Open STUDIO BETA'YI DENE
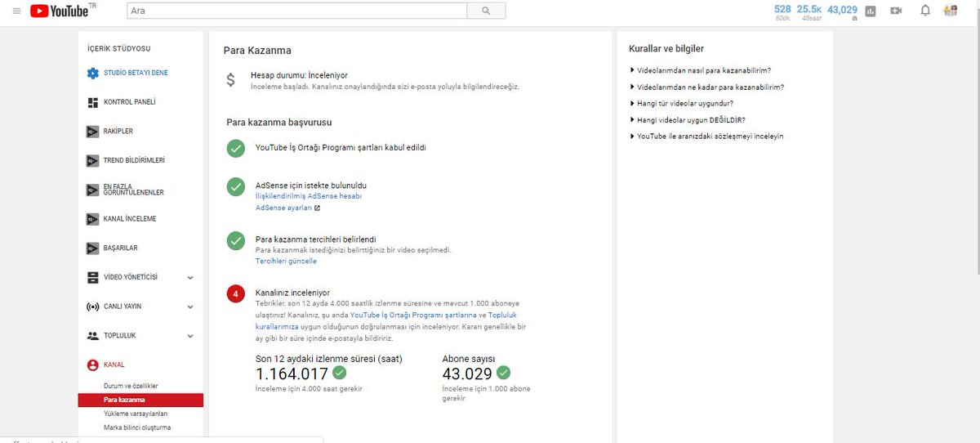The image size is (980, 443). pyautogui.click(x=136, y=73)
